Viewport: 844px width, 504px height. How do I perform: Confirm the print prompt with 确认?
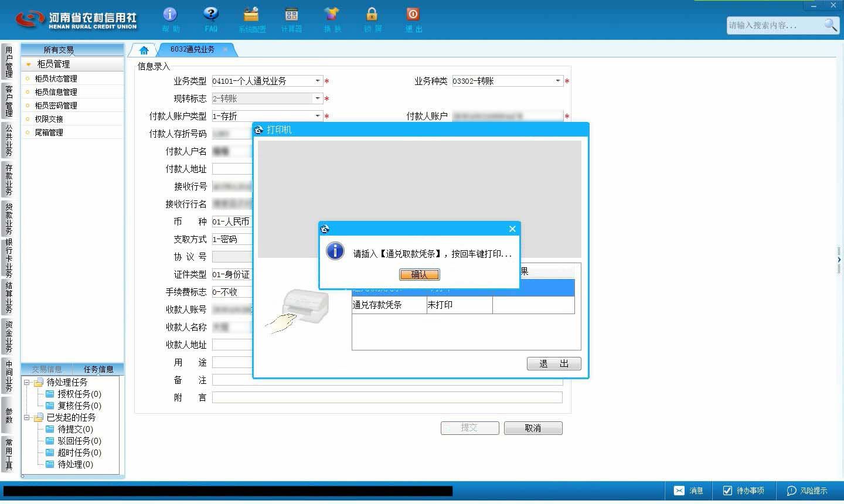point(419,274)
